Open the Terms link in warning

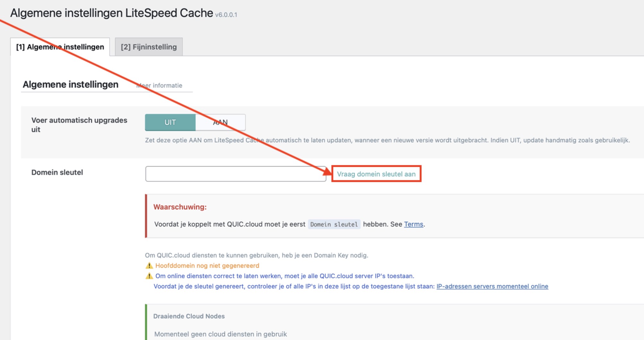413,224
